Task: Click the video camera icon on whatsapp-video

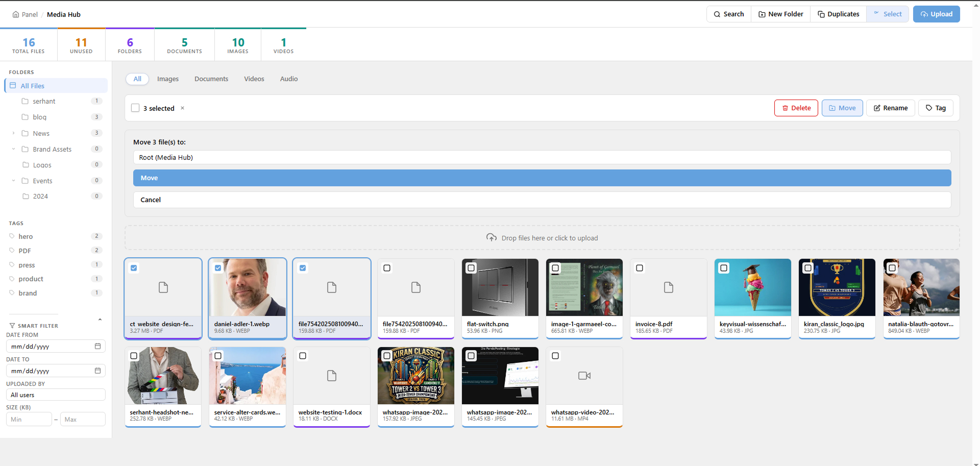Action: point(584,376)
